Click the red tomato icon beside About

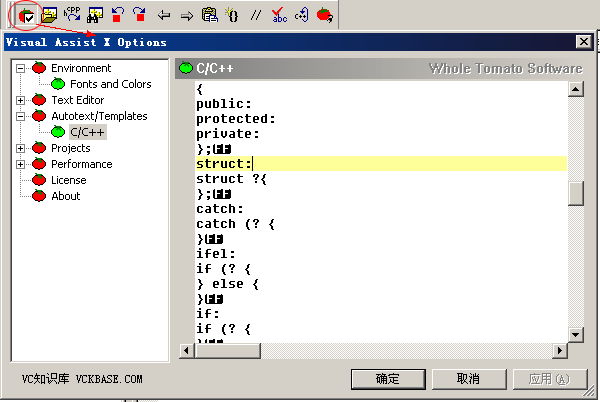pos(39,195)
